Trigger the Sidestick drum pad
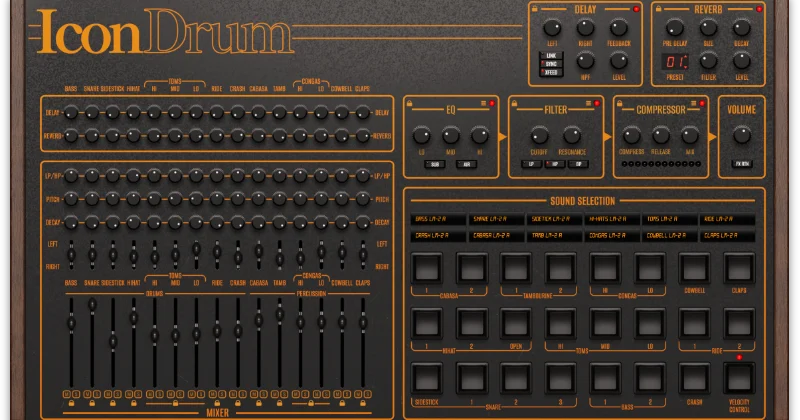 [x=427, y=379]
